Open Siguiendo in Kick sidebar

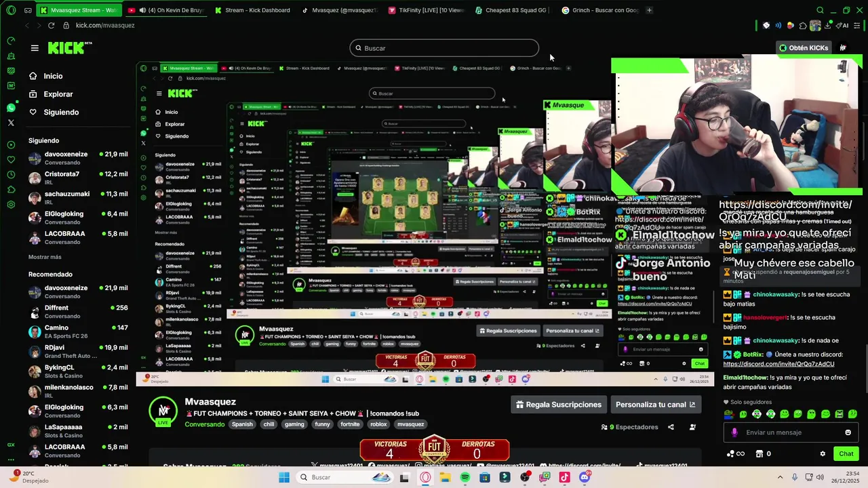tap(54, 112)
